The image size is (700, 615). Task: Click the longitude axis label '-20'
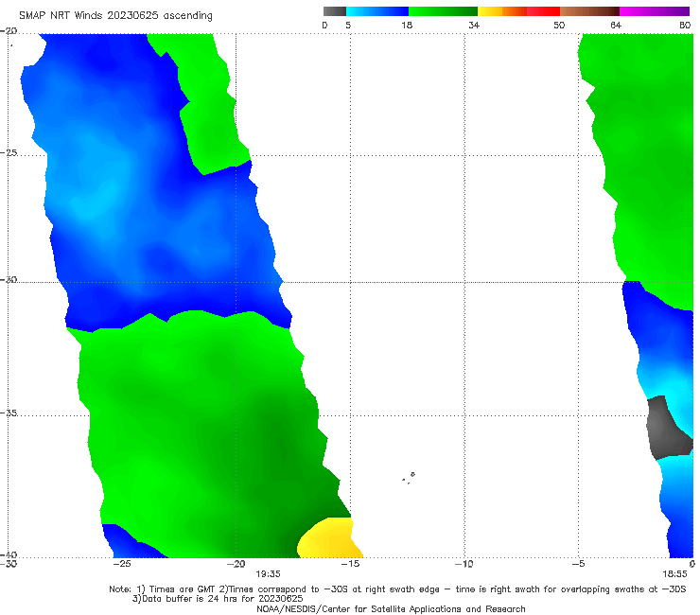[x=236, y=564]
